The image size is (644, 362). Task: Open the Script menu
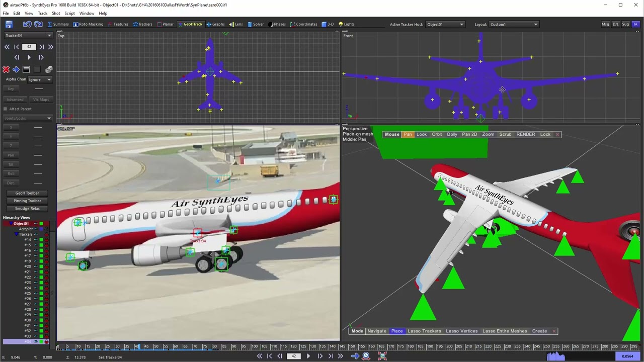(69, 14)
